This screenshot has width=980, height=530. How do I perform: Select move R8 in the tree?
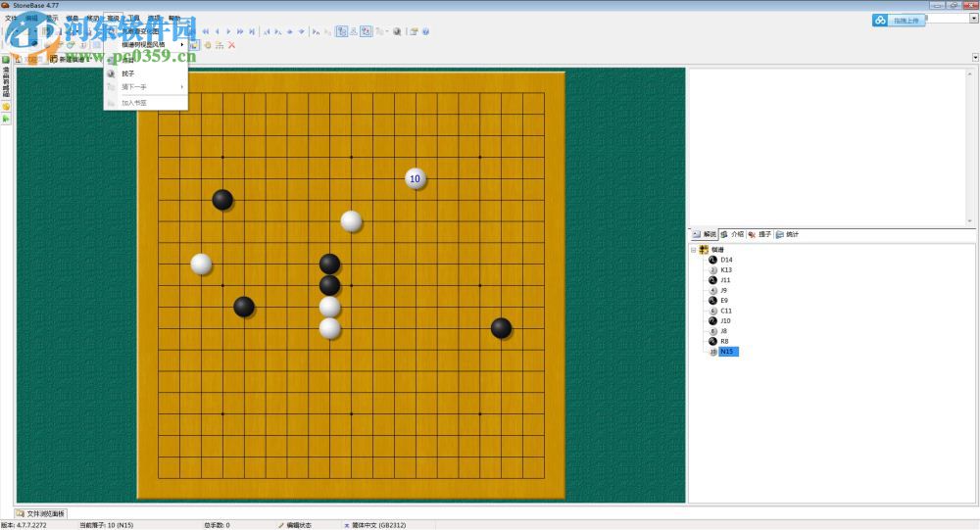724,341
